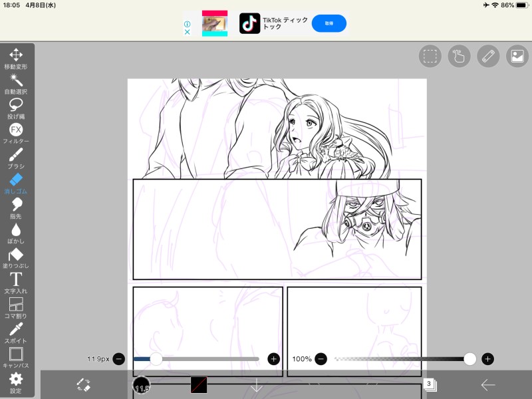This screenshot has width=532, height=399.
Task: Open the ad info icon
Action: pos(187,24)
